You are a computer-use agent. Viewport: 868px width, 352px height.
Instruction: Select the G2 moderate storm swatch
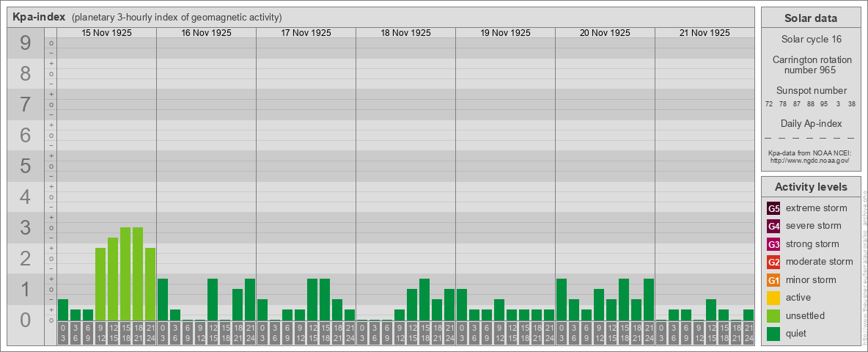[773, 262]
